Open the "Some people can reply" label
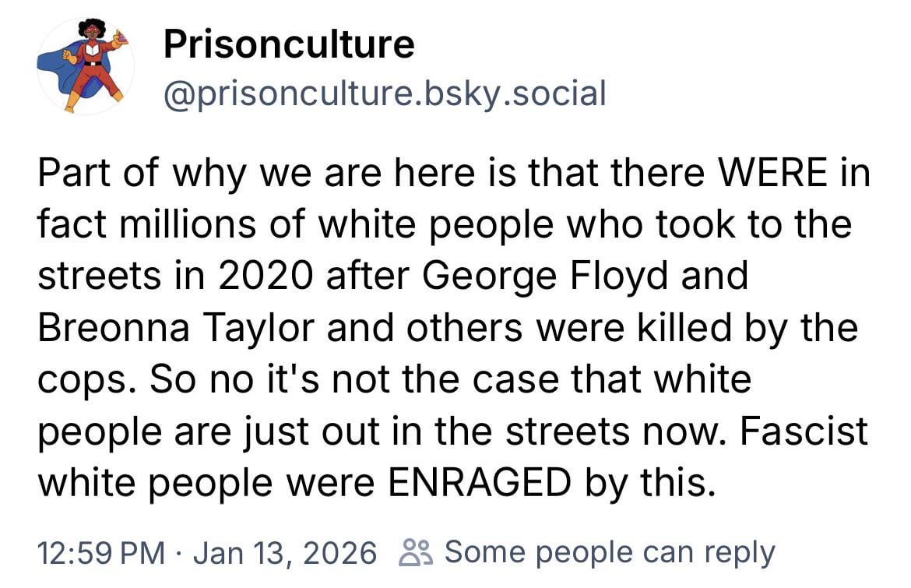911x588 pixels. (610, 552)
